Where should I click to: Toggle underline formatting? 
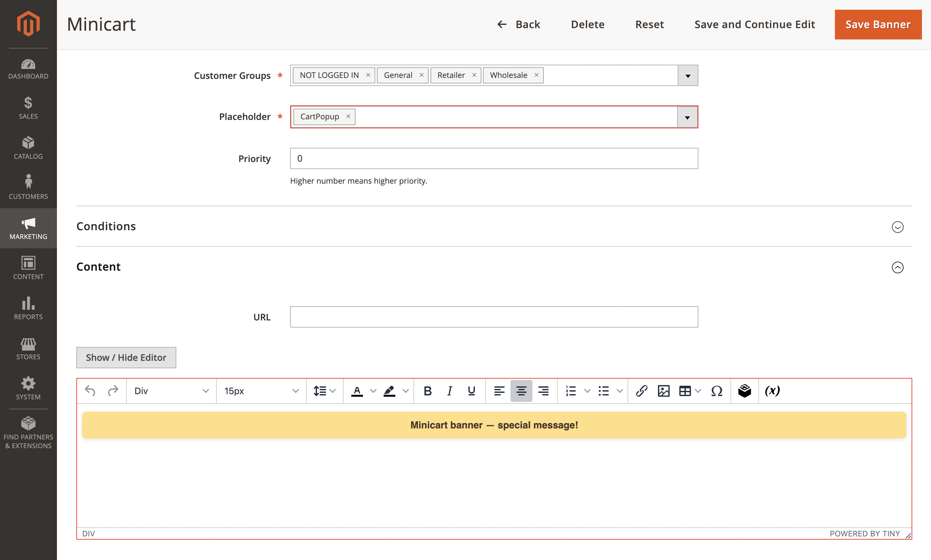click(471, 391)
